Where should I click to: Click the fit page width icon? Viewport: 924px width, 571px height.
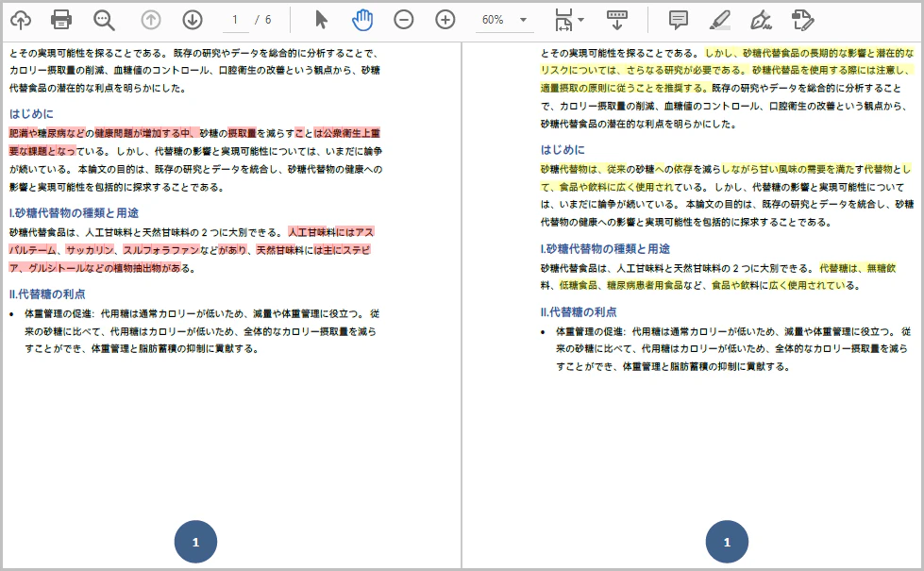click(563, 20)
